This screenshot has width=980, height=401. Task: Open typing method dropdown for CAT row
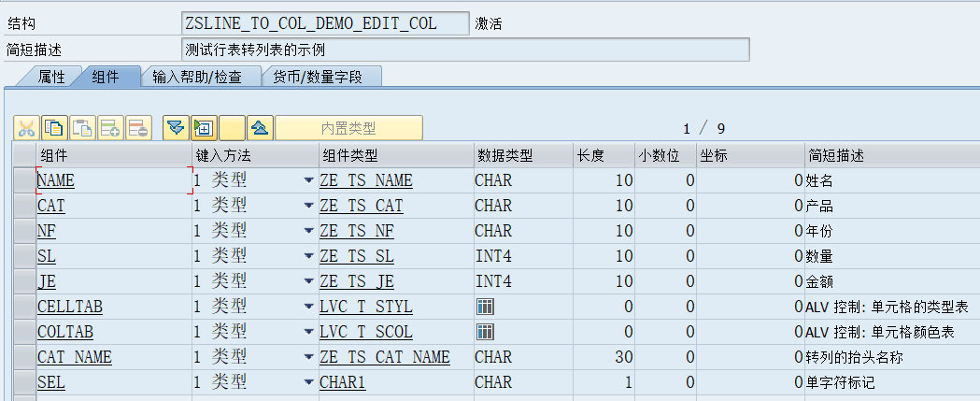[x=308, y=206]
